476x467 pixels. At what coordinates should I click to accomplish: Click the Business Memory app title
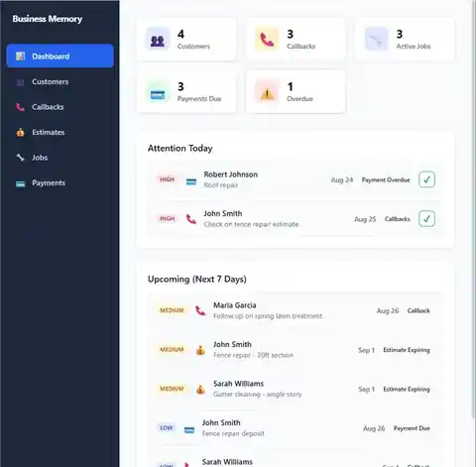click(x=48, y=19)
